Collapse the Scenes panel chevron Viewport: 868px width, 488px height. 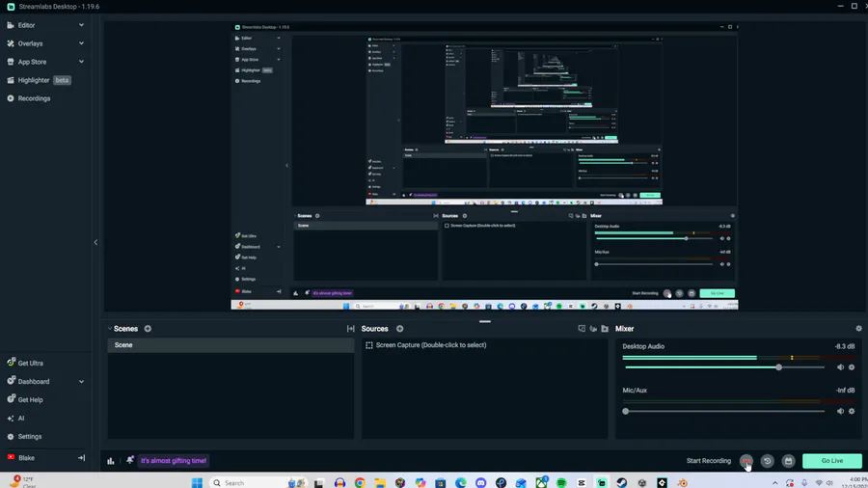point(110,329)
